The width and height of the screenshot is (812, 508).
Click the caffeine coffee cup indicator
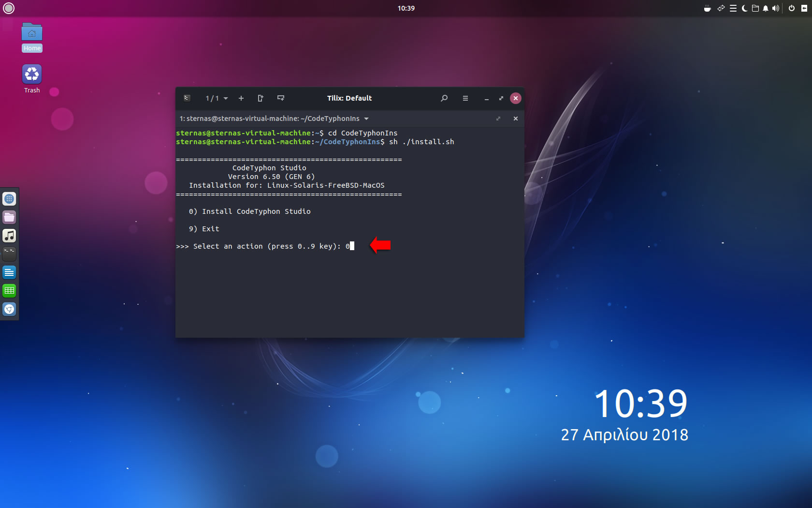click(x=708, y=8)
